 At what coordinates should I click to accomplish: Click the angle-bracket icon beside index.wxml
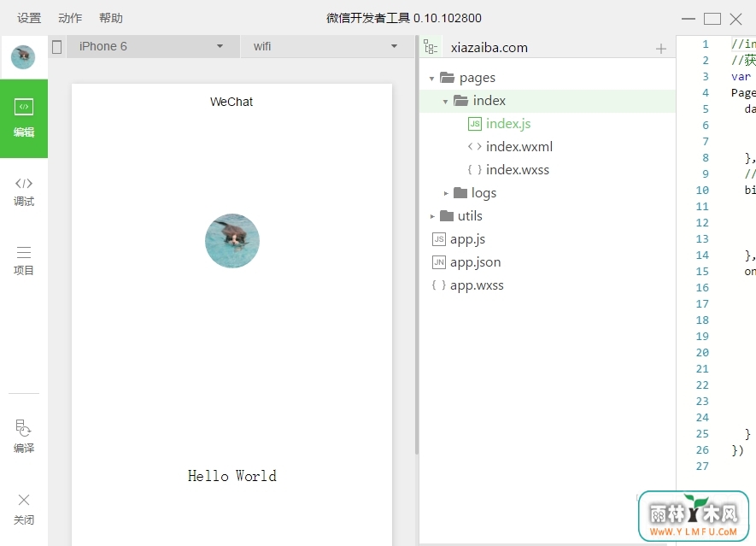pos(474,147)
